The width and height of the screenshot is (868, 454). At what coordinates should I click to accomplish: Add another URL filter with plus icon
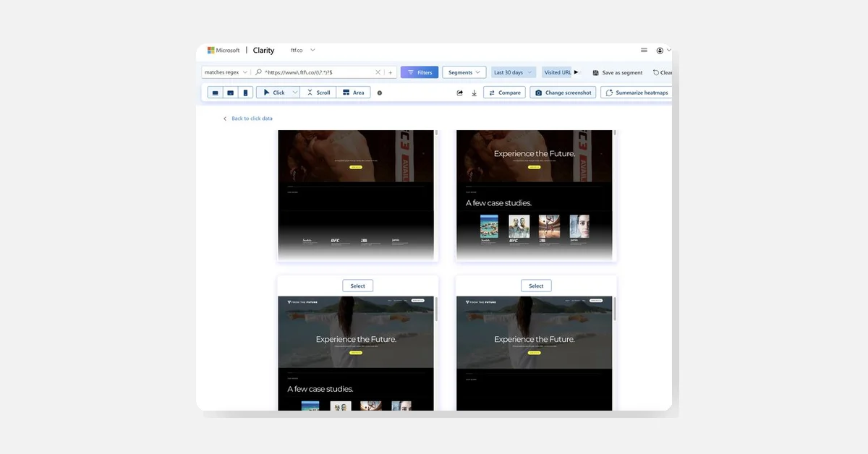[x=390, y=72]
